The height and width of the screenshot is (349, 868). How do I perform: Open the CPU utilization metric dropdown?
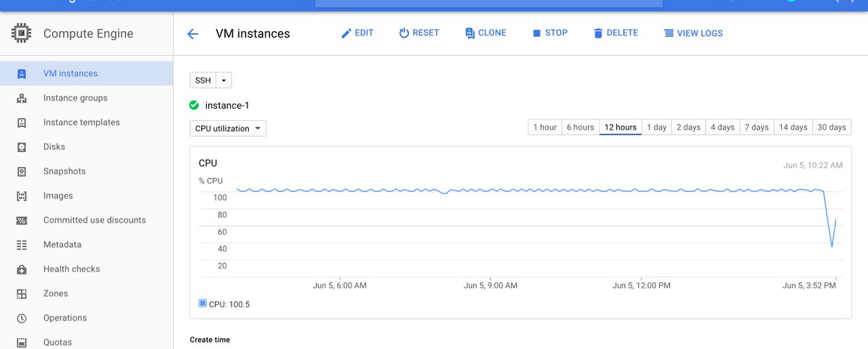click(228, 128)
